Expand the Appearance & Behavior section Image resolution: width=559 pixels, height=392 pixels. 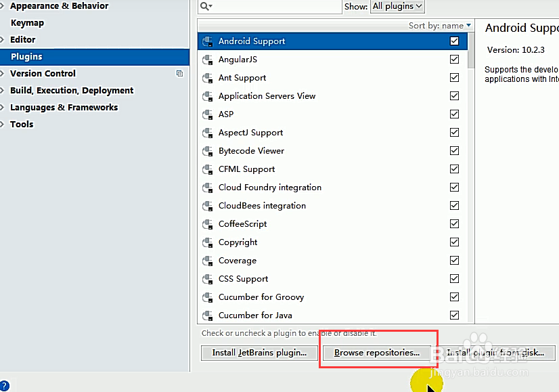point(2,5)
